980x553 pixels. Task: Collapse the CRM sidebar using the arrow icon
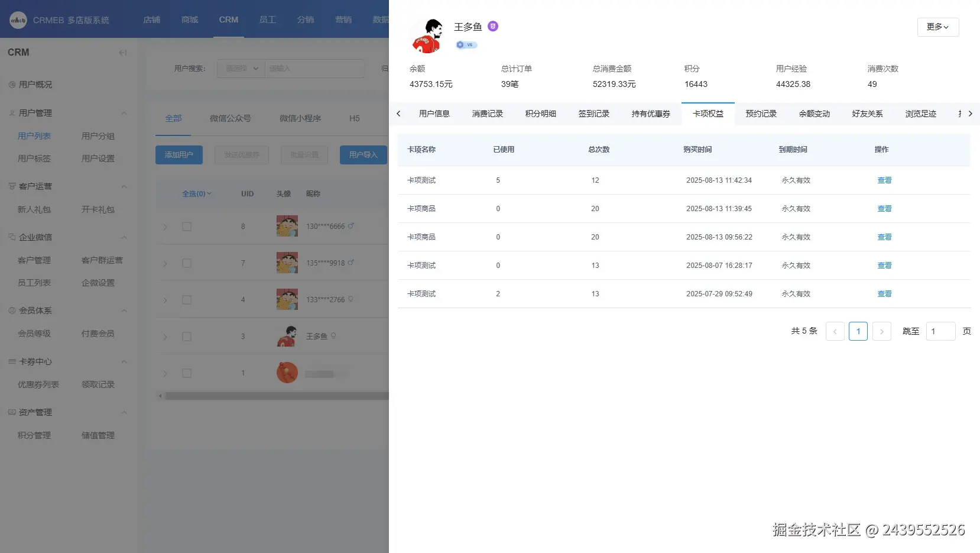point(123,53)
